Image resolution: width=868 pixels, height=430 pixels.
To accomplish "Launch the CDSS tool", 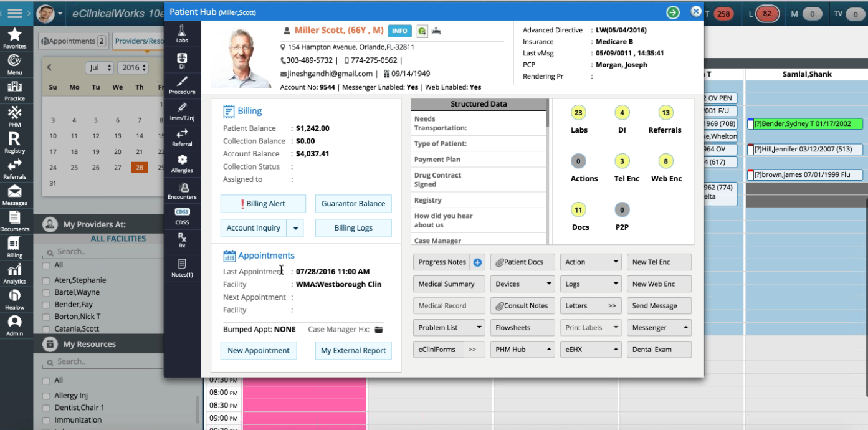I will (182, 215).
